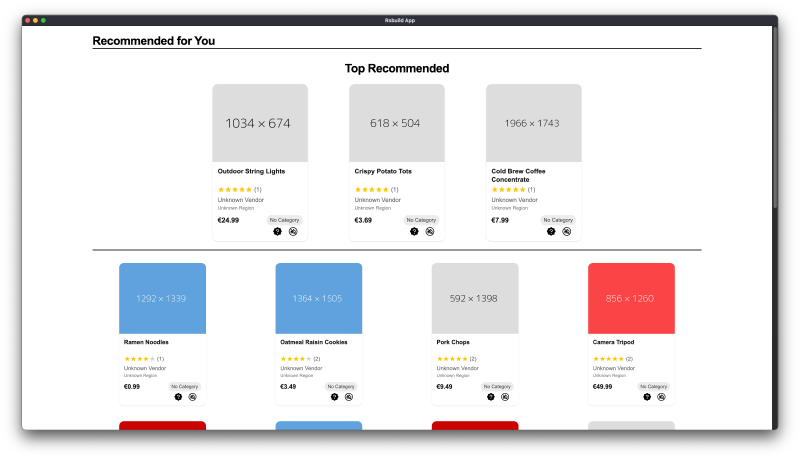Click the €9.49 price
The height and width of the screenshot is (459, 800).
tap(444, 387)
